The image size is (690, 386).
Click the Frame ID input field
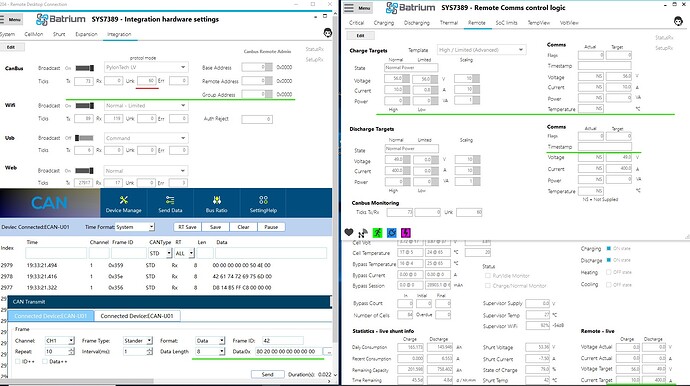283,341
